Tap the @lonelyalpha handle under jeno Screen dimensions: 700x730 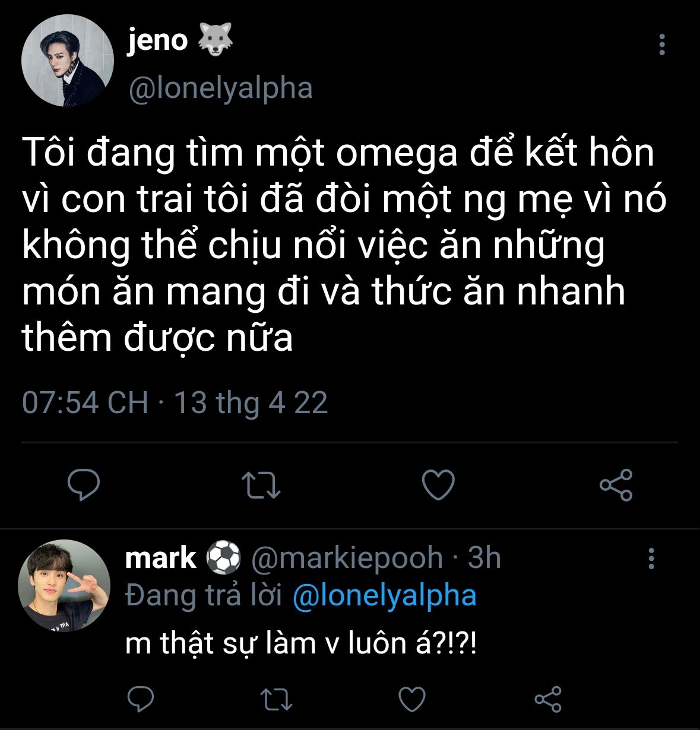pyautogui.click(x=220, y=88)
